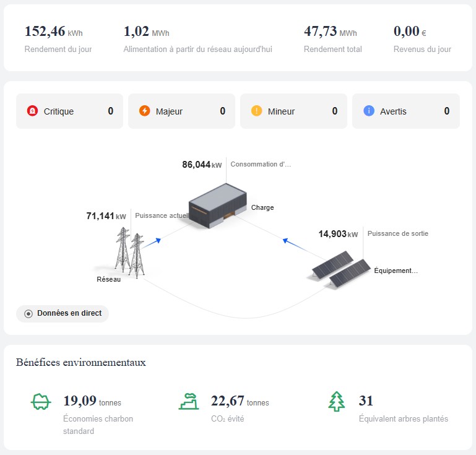Open the Majeur alarms card
The image size is (476, 455).
[x=181, y=111]
